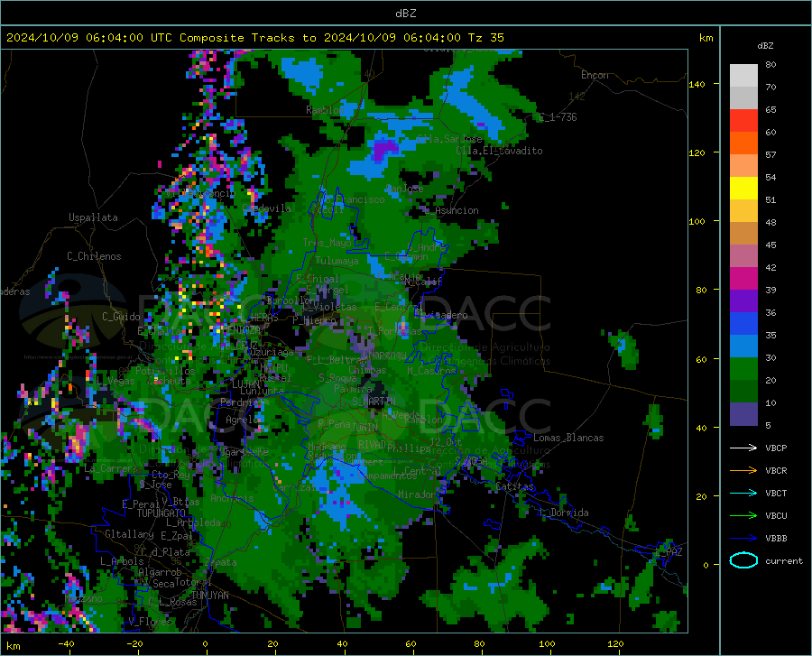Screen dimensions: 812x656
Task: Click the 'Catitas' map label
Action: pyautogui.click(x=514, y=486)
